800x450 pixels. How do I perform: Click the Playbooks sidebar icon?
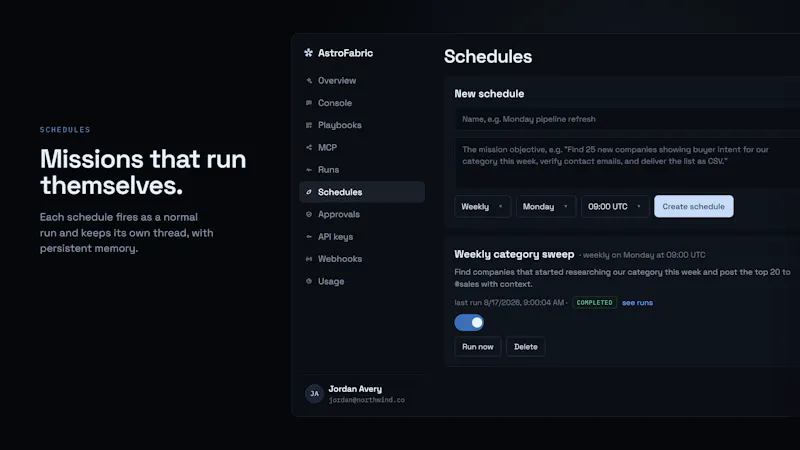(x=309, y=125)
